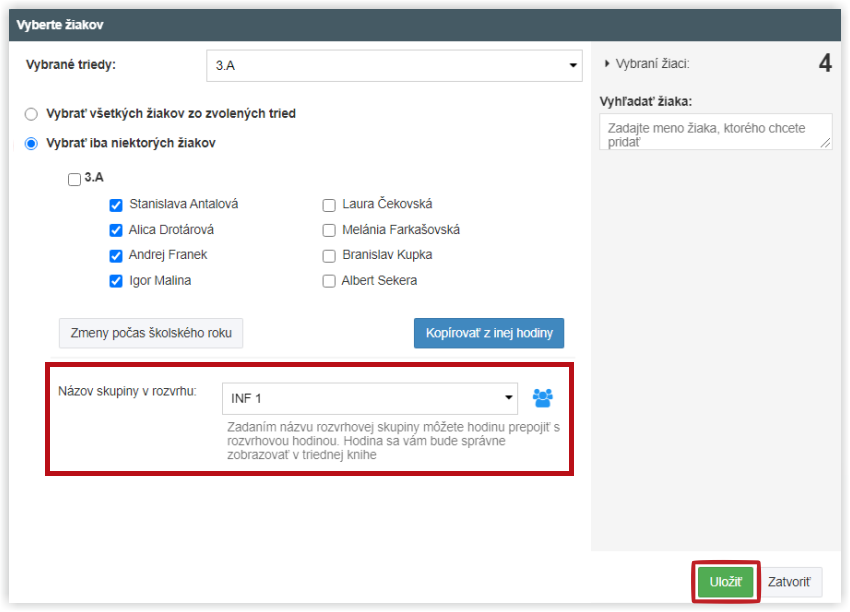850x612 pixels.
Task: Click the green Uložiť button
Action: [x=725, y=582]
